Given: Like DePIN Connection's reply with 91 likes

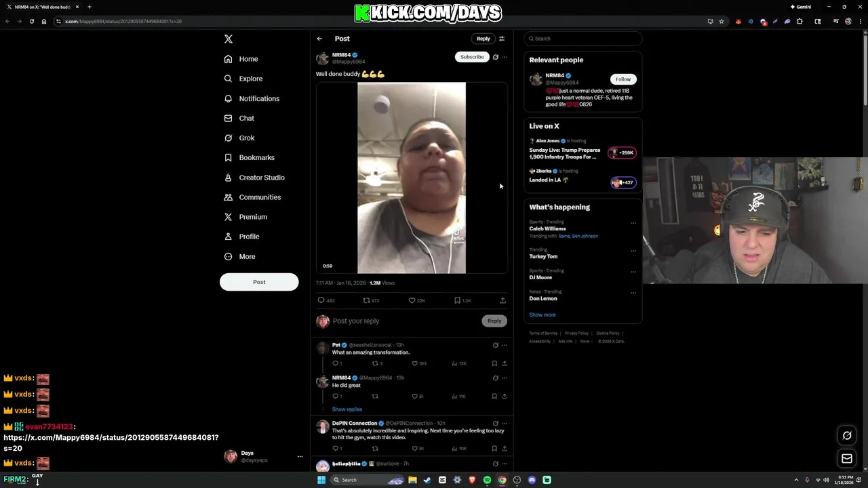Looking at the screenshot, I should click(x=415, y=448).
